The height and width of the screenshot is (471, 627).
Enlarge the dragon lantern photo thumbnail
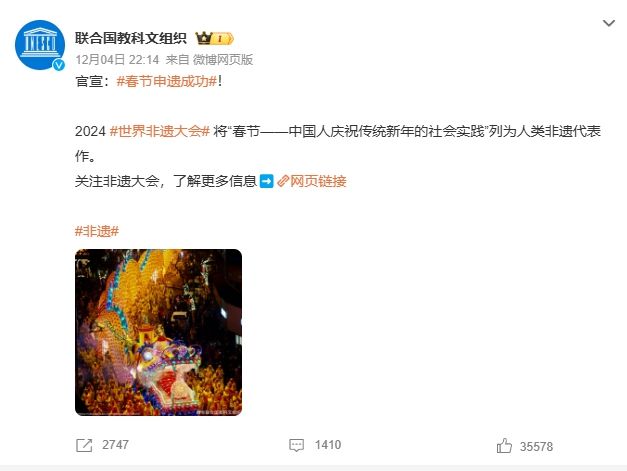click(x=158, y=332)
